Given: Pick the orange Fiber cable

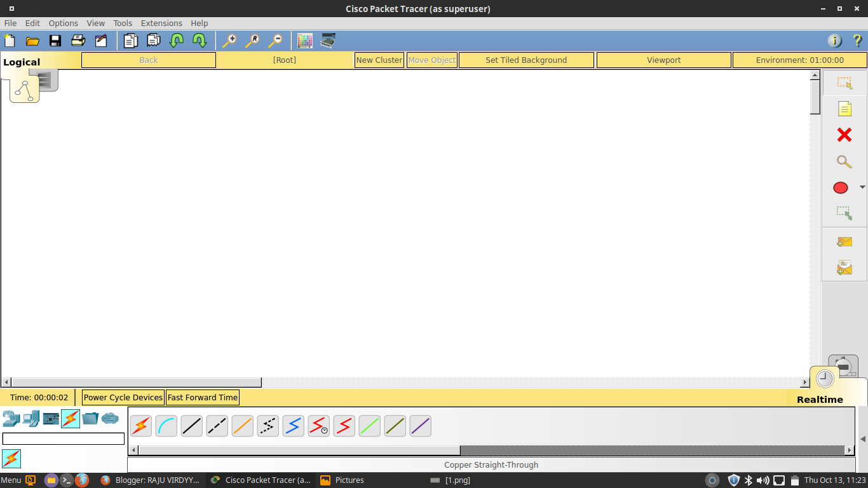Looking at the screenshot, I should pyautogui.click(x=243, y=426).
